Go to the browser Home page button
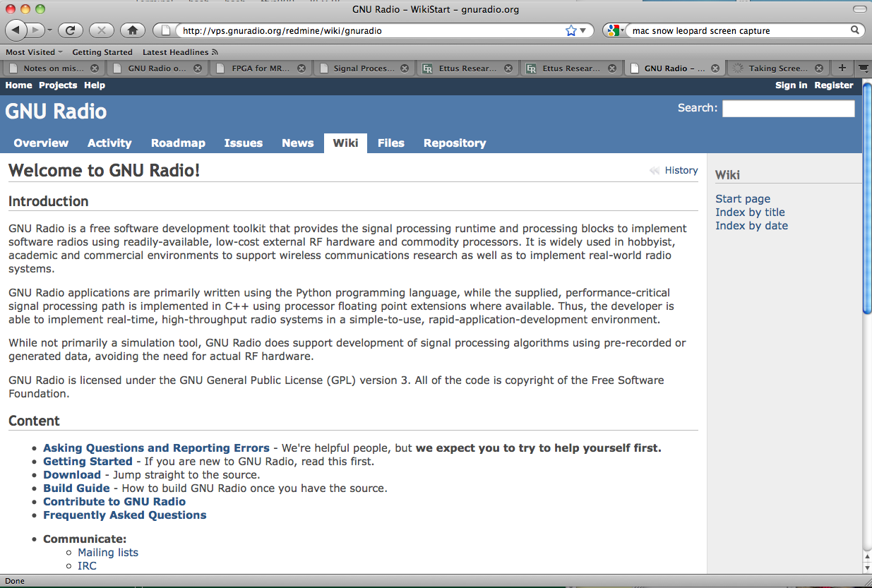The image size is (872, 588). tap(133, 30)
